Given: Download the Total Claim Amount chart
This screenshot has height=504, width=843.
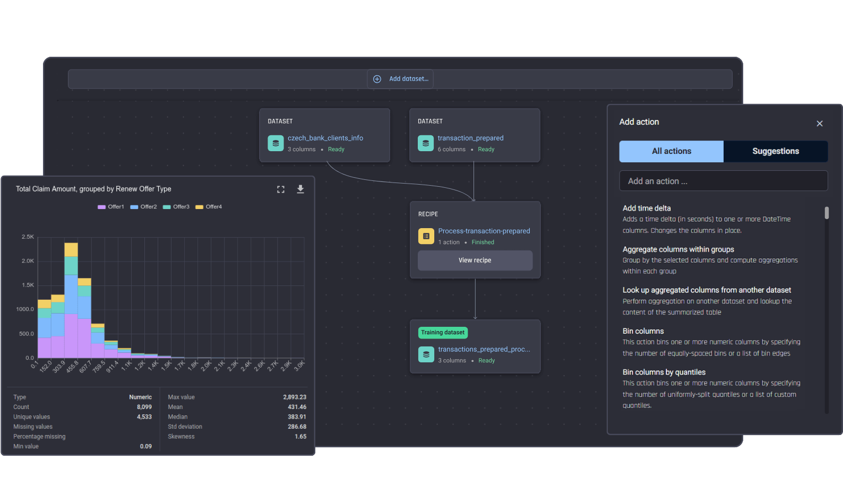Looking at the screenshot, I should pos(300,189).
